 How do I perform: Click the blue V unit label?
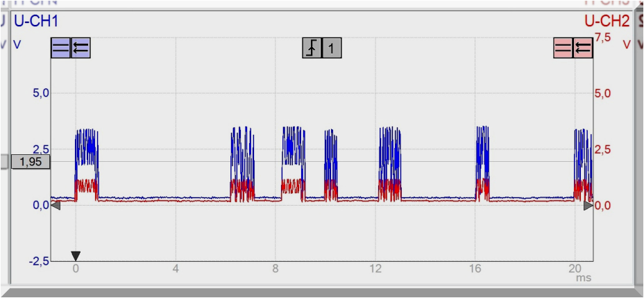tap(17, 44)
